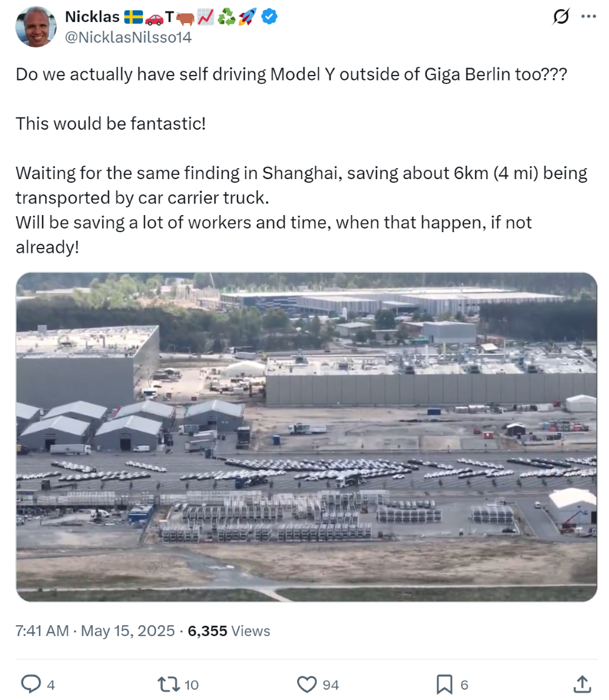Like the tweet with the heart
The width and height of the screenshot is (609, 700).
click(x=307, y=685)
